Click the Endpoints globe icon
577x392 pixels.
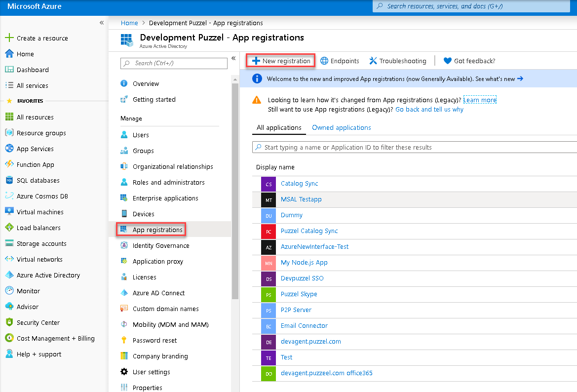click(324, 61)
